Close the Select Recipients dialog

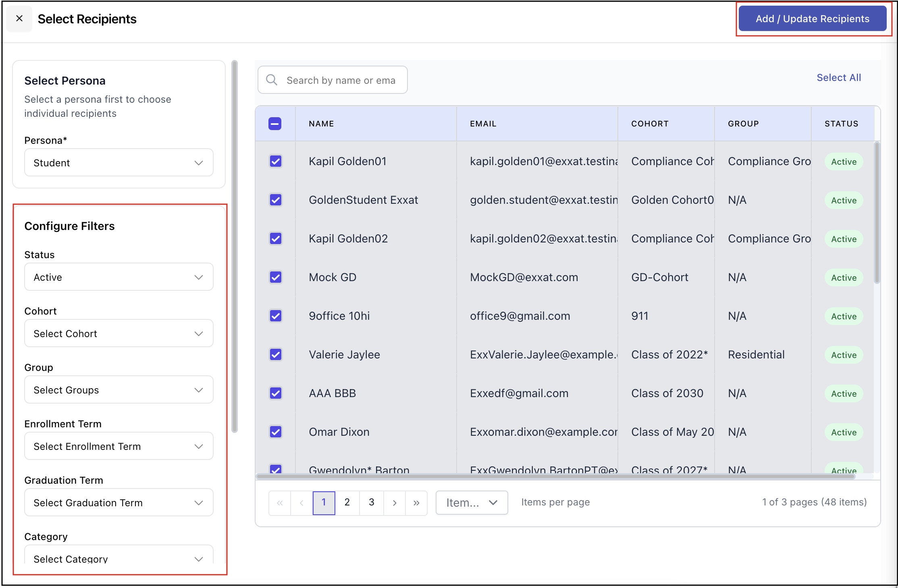[x=19, y=19]
